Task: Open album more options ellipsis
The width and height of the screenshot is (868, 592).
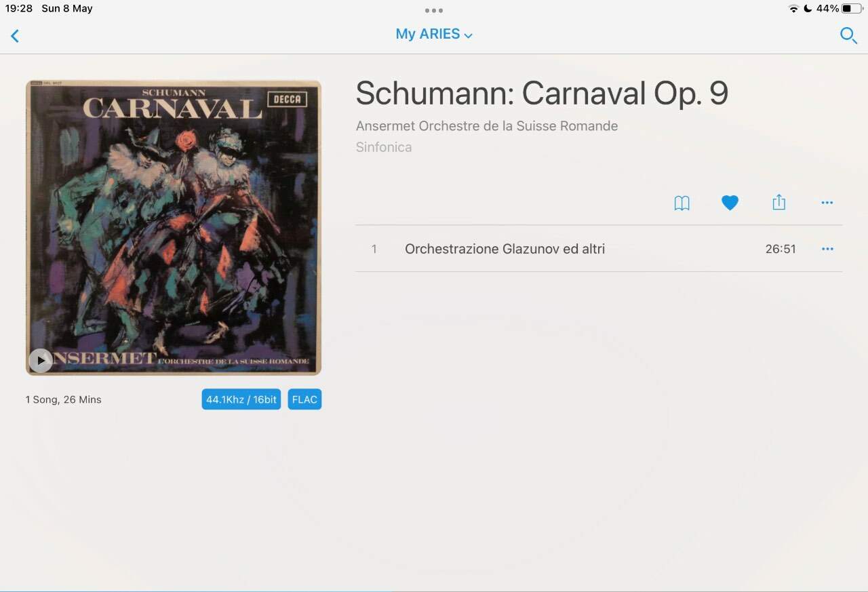Action: point(827,203)
